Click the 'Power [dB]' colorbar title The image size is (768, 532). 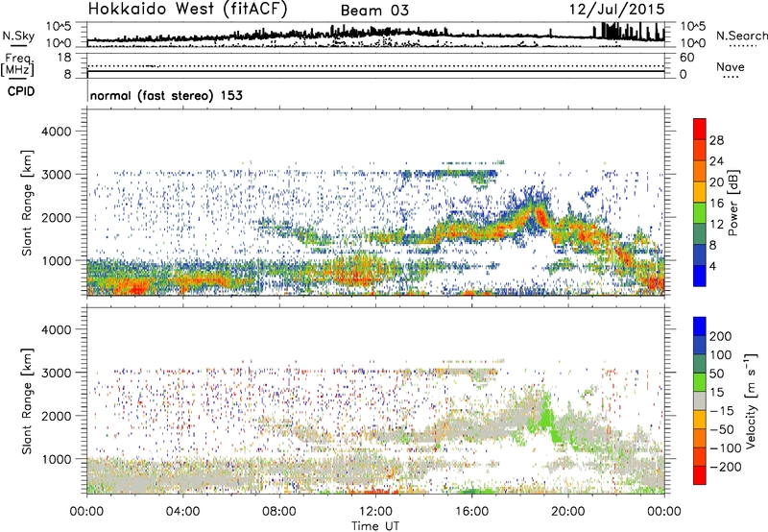[x=733, y=203]
